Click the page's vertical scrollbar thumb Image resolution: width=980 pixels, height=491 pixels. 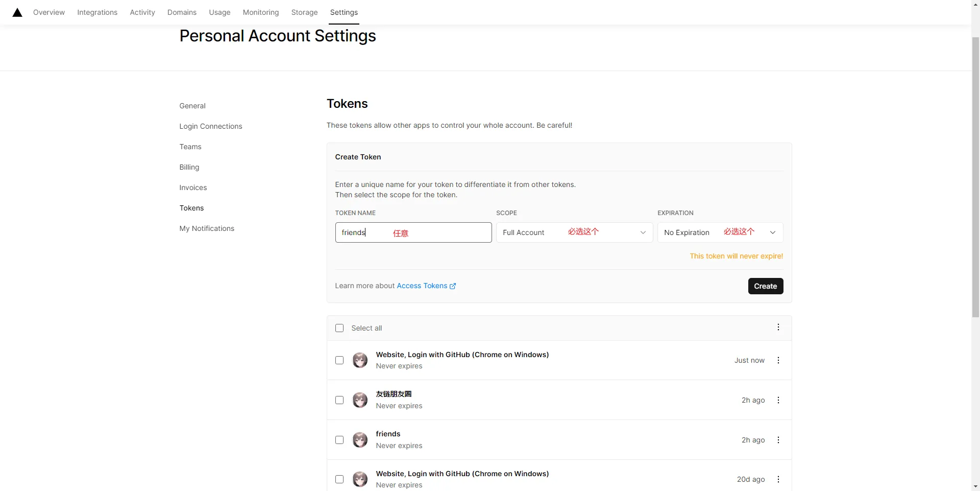pos(975,174)
